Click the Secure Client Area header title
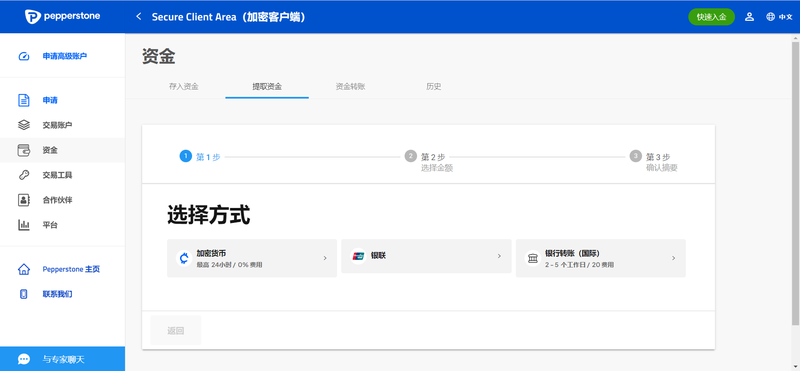 click(x=228, y=17)
